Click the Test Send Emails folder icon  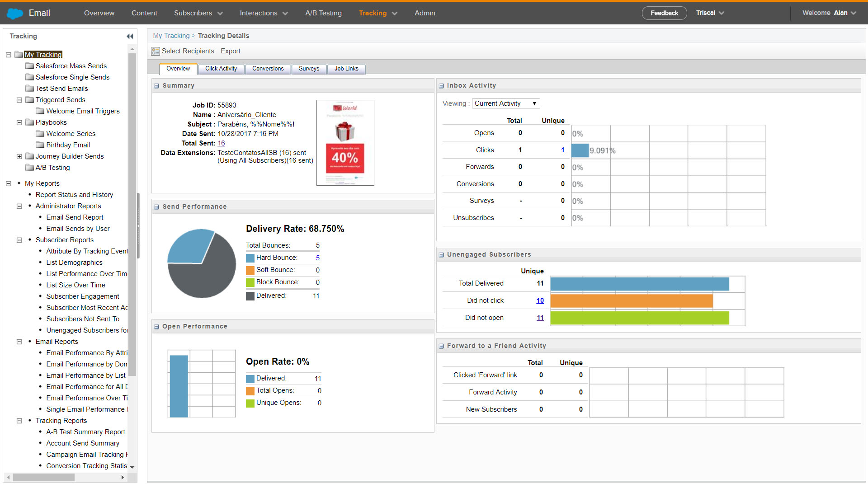point(30,89)
